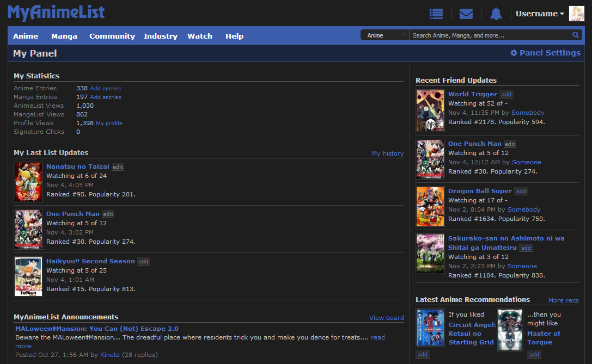Click the search magnifying glass icon

(576, 35)
